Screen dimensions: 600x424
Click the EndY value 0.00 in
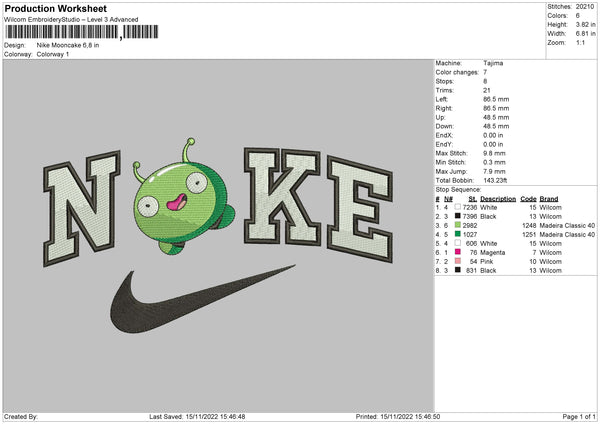(x=493, y=144)
